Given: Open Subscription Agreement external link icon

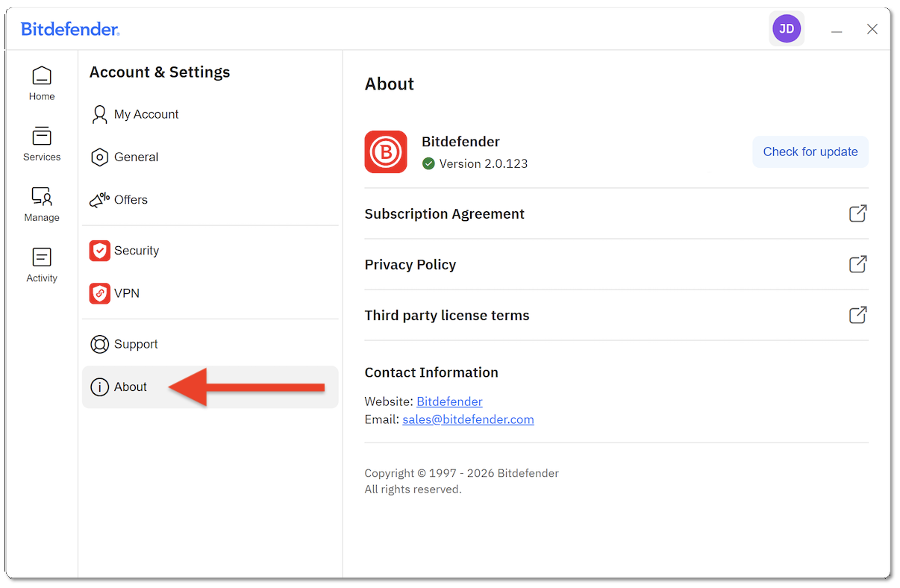Looking at the screenshot, I should (x=858, y=213).
